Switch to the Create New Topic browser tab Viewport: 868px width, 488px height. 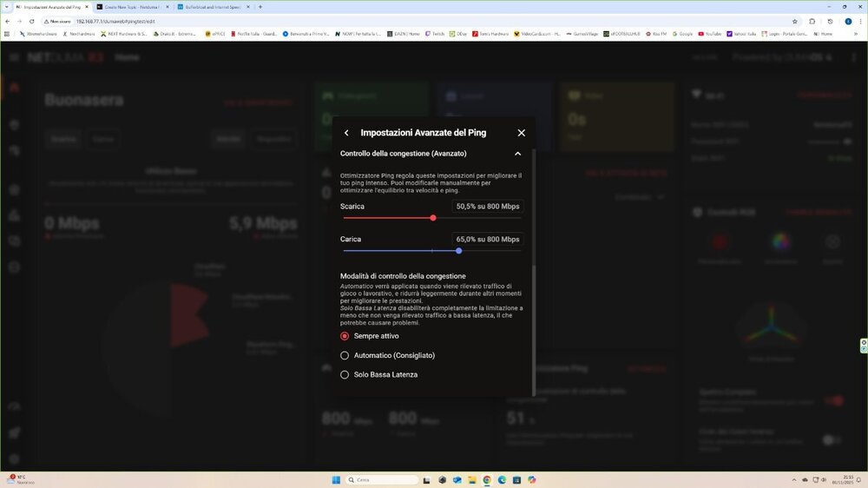(128, 6)
